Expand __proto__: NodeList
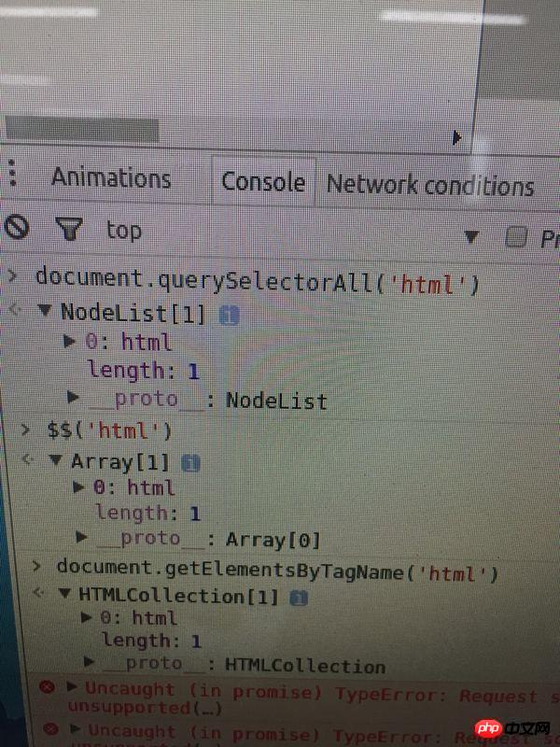 [x=73, y=396]
